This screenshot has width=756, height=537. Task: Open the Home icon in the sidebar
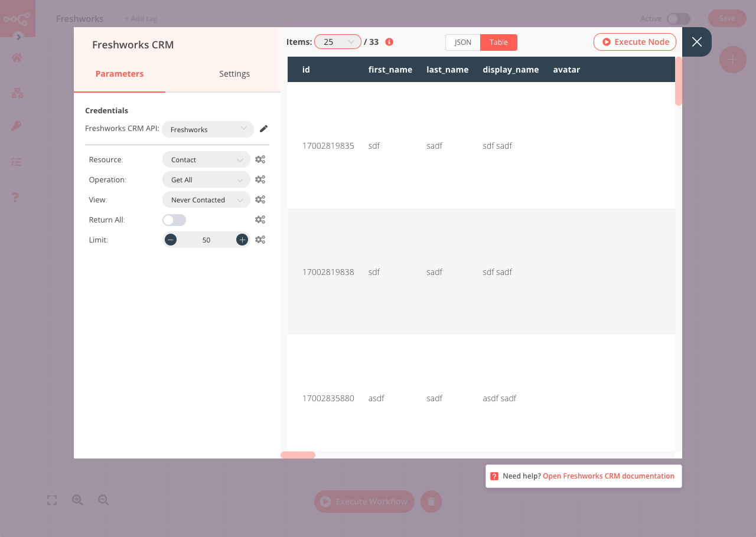coord(16,58)
